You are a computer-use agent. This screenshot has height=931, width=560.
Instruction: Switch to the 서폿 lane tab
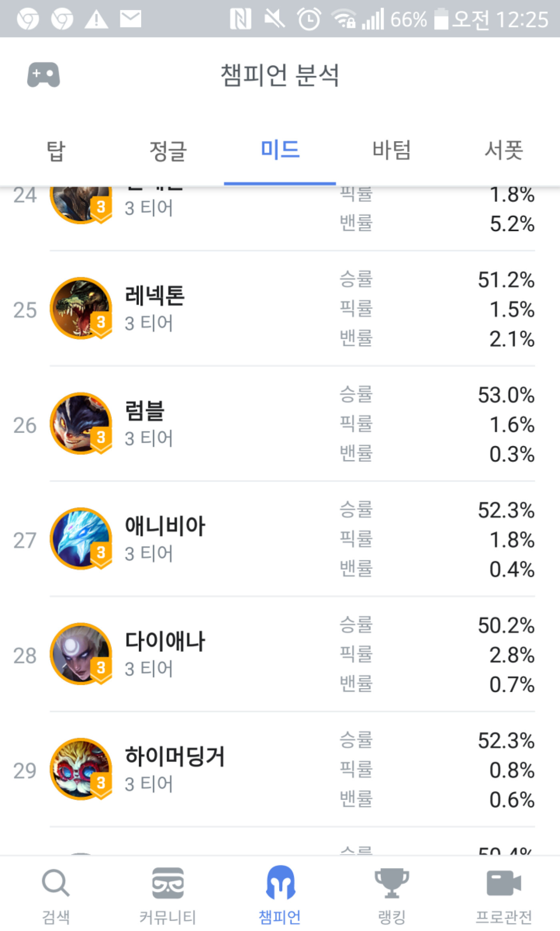coord(504,150)
